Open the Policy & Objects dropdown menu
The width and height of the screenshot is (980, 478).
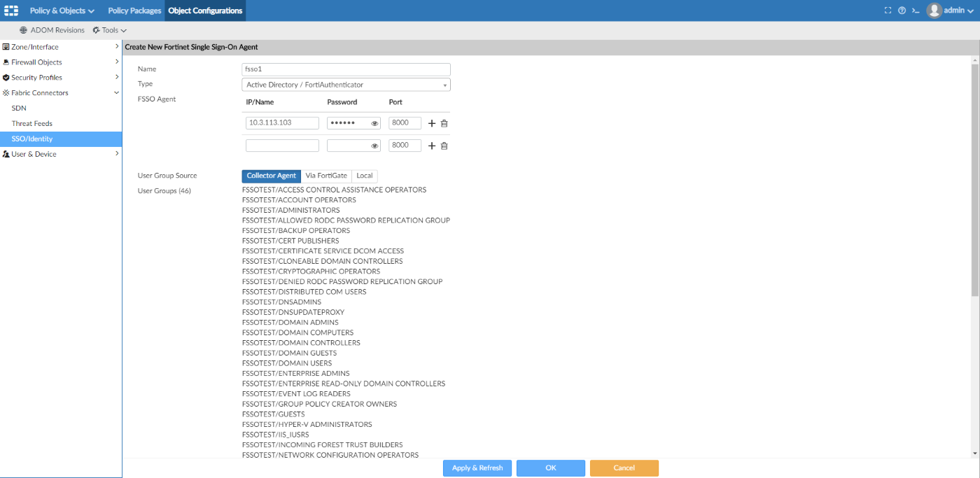tap(62, 10)
